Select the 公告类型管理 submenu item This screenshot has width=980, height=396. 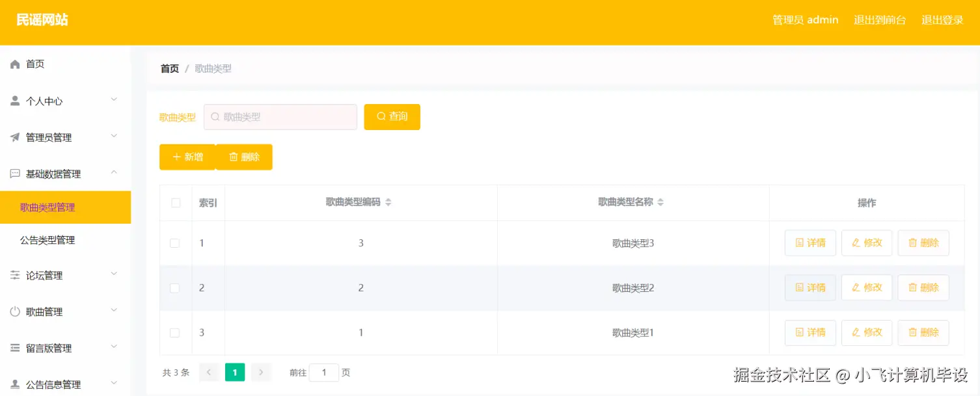click(65, 240)
